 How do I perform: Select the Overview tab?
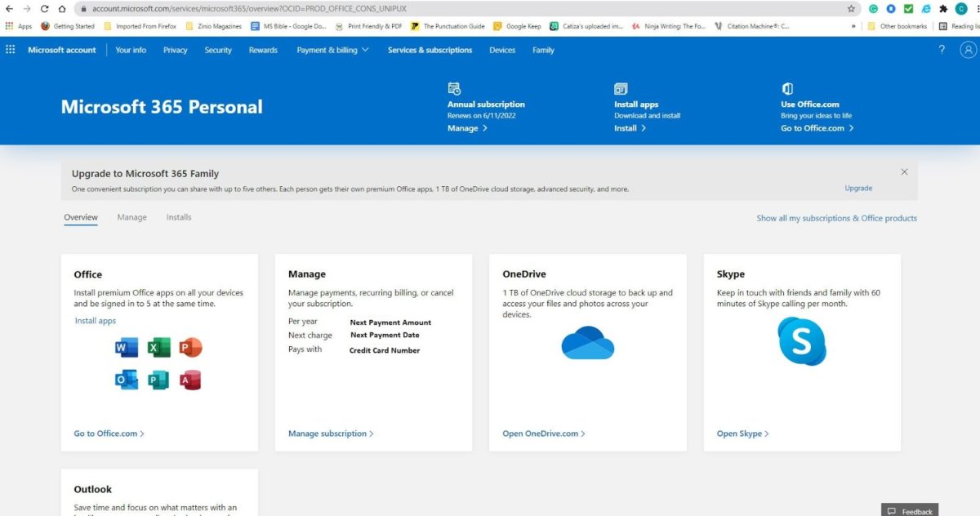81,217
